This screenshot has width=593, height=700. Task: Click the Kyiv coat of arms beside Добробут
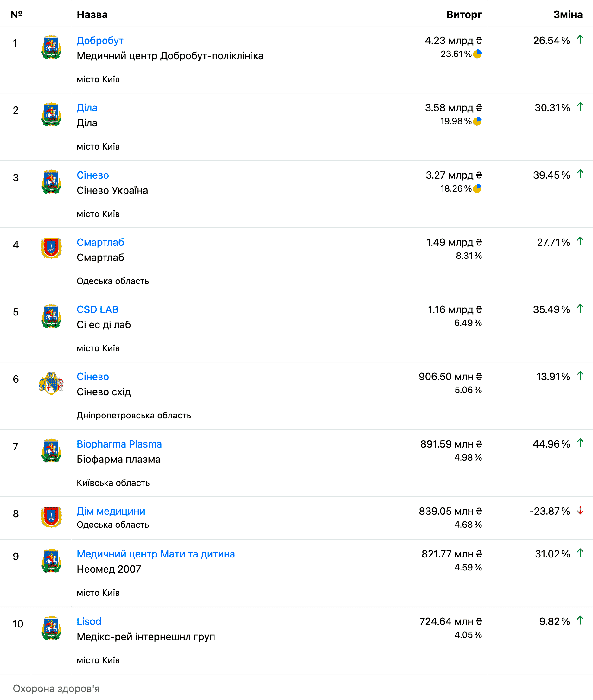51,47
